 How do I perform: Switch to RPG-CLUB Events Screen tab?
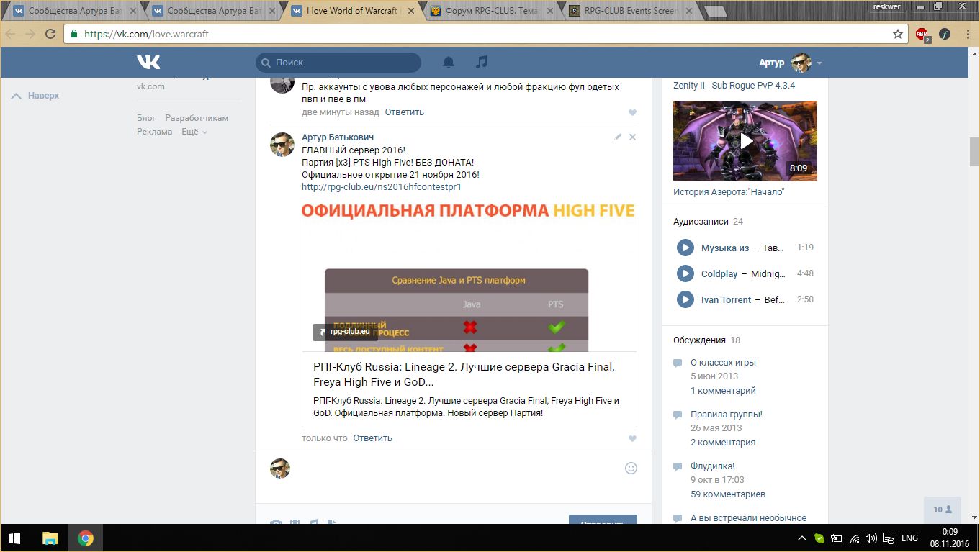pos(628,11)
